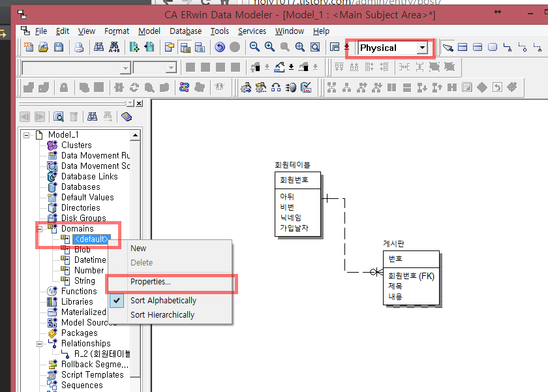This screenshot has width=548, height=392.
Task: Collapse the Relationships tree node
Action: point(40,344)
